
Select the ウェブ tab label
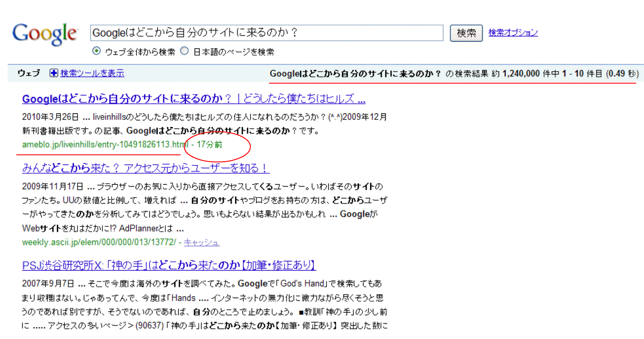click(29, 73)
